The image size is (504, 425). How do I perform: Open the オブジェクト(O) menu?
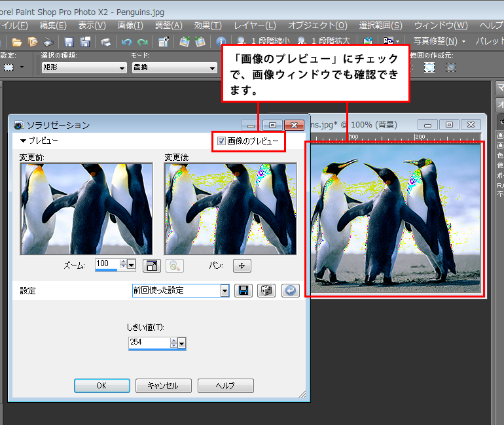click(317, 25)
